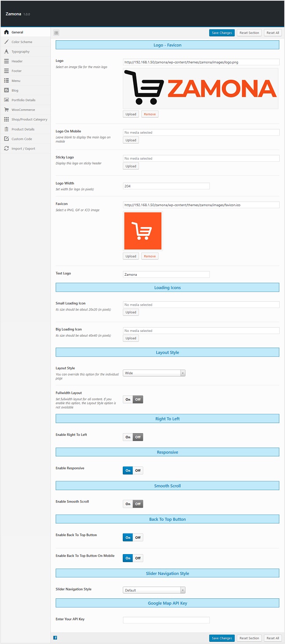Click the Typography letter icon
This screenshot has width=285, height=644.
point(6,51)
